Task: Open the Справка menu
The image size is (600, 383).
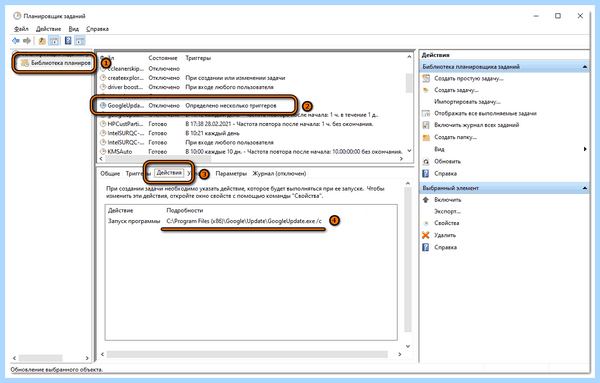Action: 97,29
